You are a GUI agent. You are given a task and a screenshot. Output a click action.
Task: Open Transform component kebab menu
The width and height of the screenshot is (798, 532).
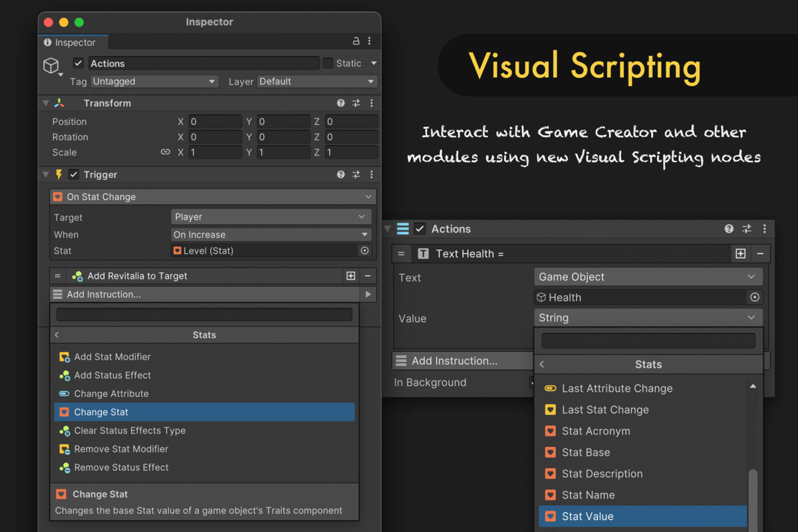point(371,103)
